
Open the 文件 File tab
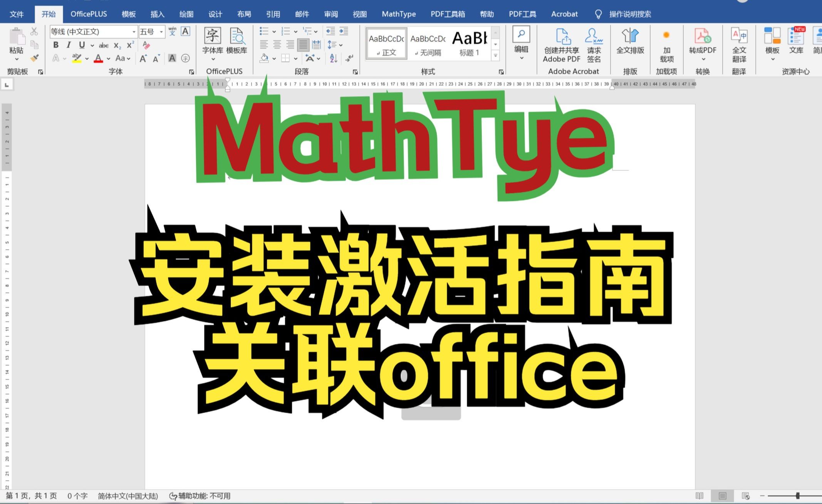(17, 14)
